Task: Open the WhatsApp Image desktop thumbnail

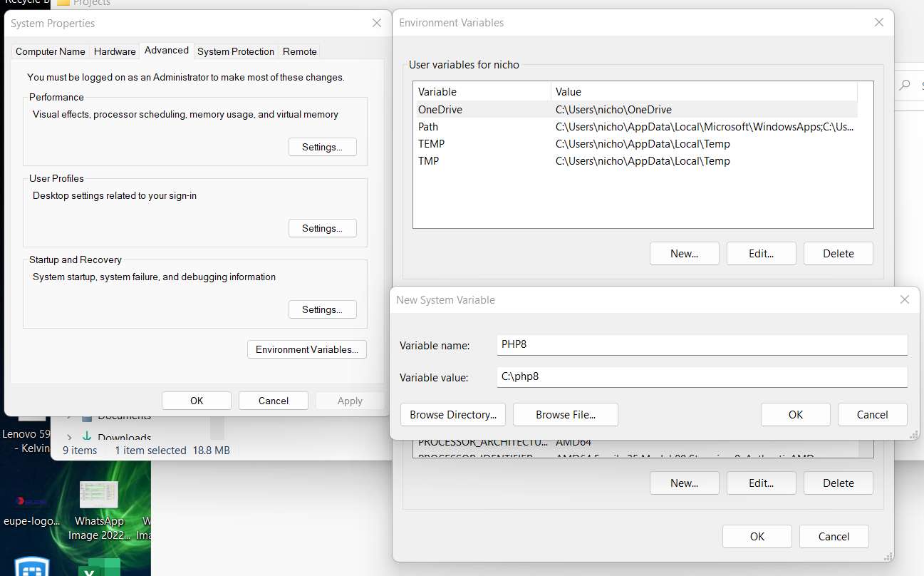Action: (99, 495)
